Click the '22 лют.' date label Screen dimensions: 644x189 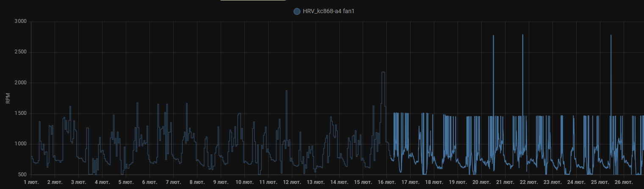(529, 182)
